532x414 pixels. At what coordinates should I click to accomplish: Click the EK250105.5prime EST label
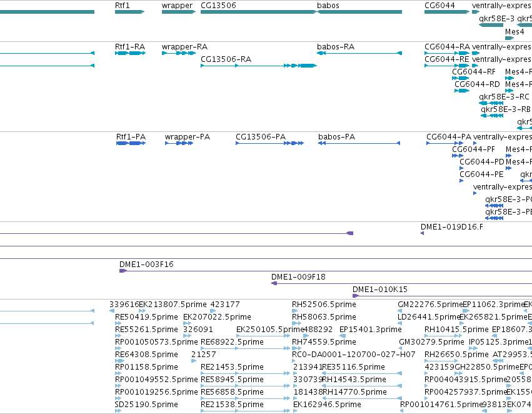(270, 330)
